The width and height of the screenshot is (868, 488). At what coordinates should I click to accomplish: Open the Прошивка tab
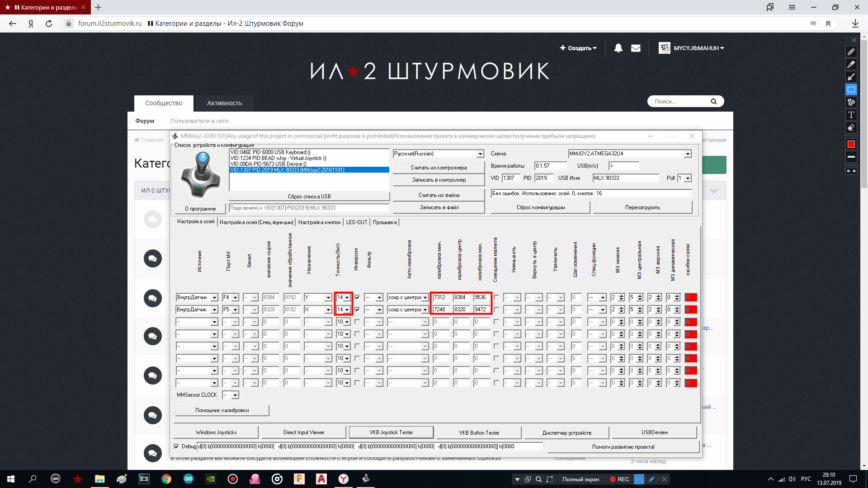(384, 222)
